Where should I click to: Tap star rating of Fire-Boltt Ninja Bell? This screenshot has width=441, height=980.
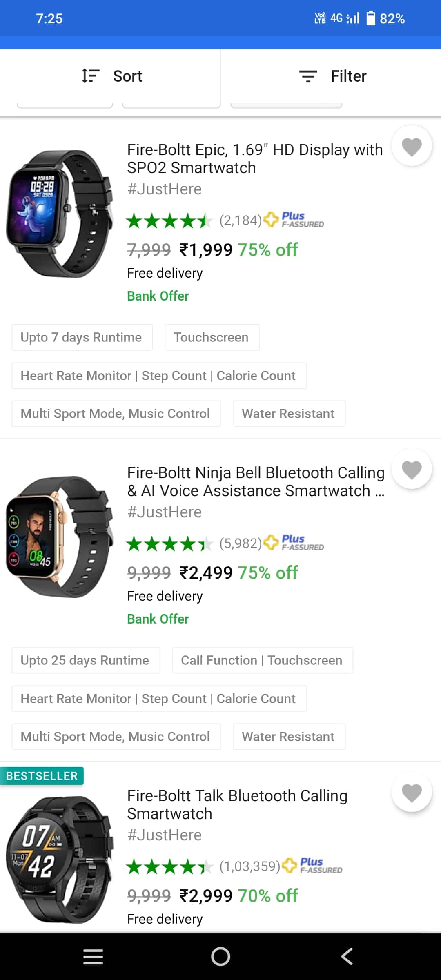tap(169, 544)
